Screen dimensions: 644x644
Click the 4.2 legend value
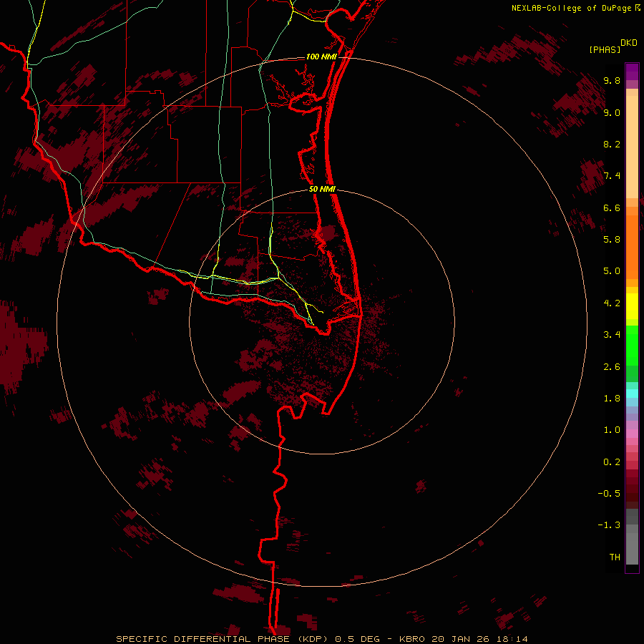(x=612, y=303)
